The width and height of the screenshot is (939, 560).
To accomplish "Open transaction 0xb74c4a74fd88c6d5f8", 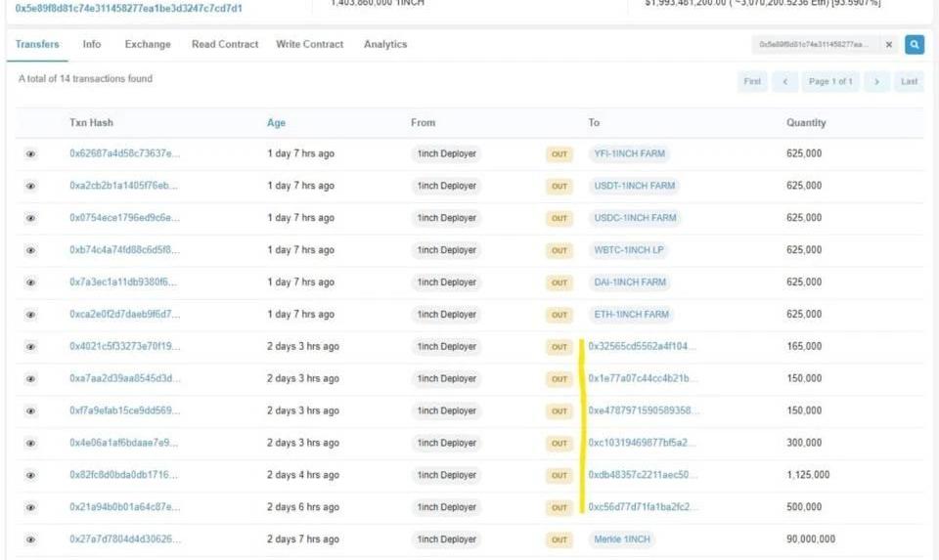I will [x=124, y=249].
